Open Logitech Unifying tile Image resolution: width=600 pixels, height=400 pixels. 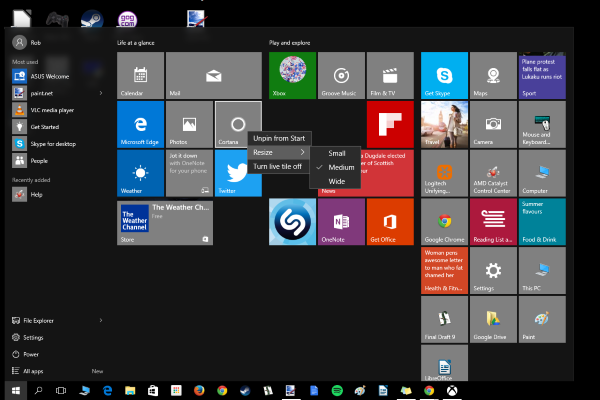444,173
